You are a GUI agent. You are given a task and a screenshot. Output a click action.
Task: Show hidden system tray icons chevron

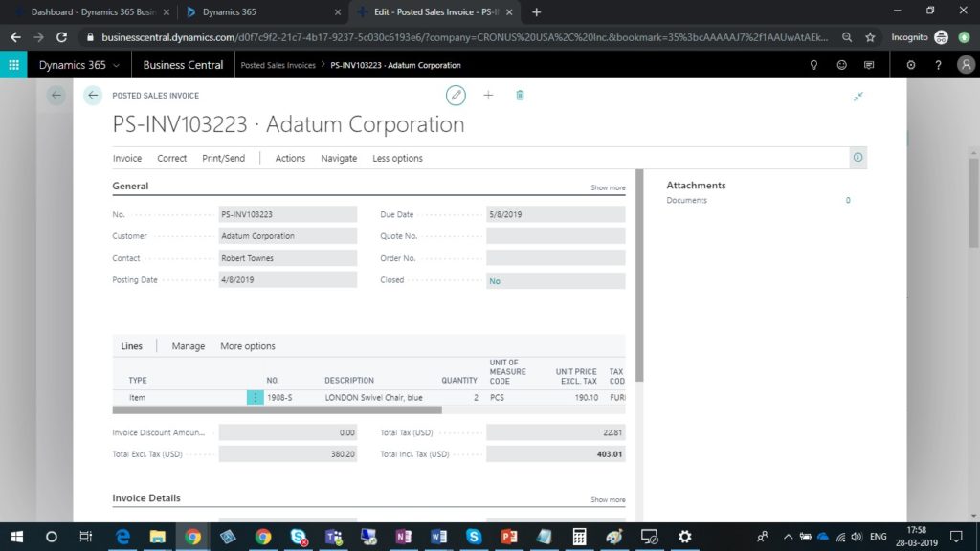tap(789, 537)
